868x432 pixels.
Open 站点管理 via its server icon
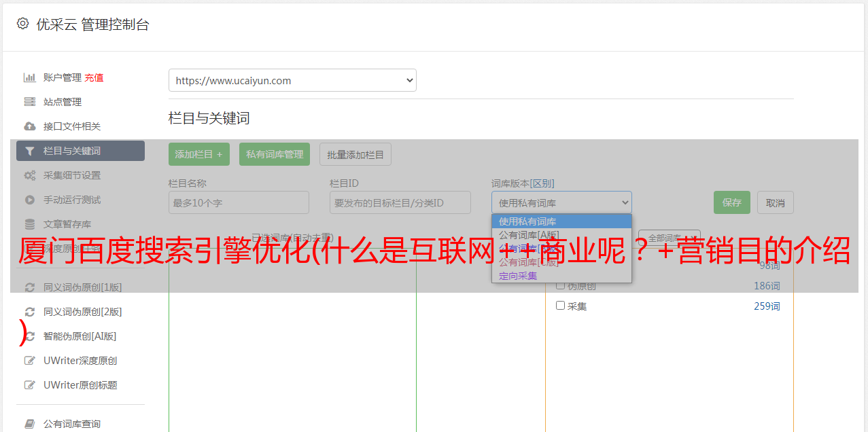tap(30, 102)
